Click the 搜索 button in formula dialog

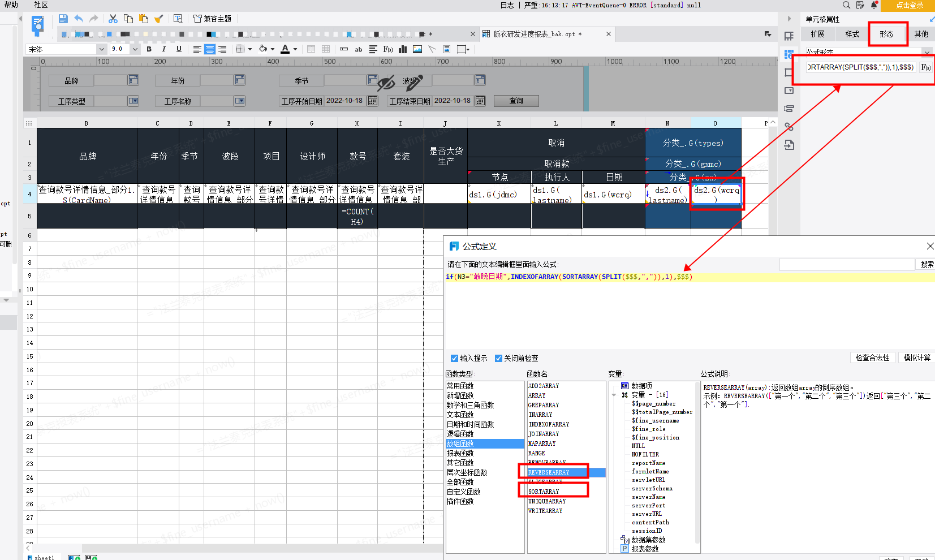click(927, 264)
